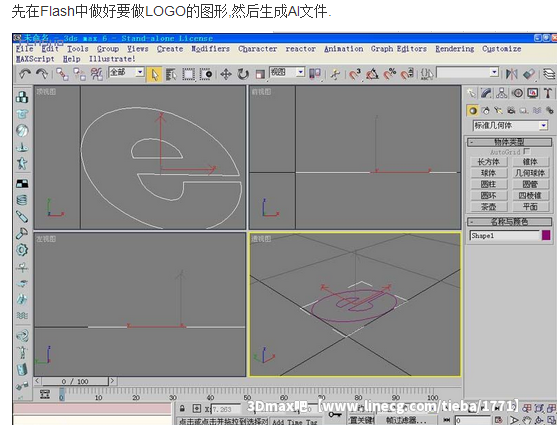Open the Hierarchy panel icon
Viewport: 559px width, 425px height.
point(502,93)
